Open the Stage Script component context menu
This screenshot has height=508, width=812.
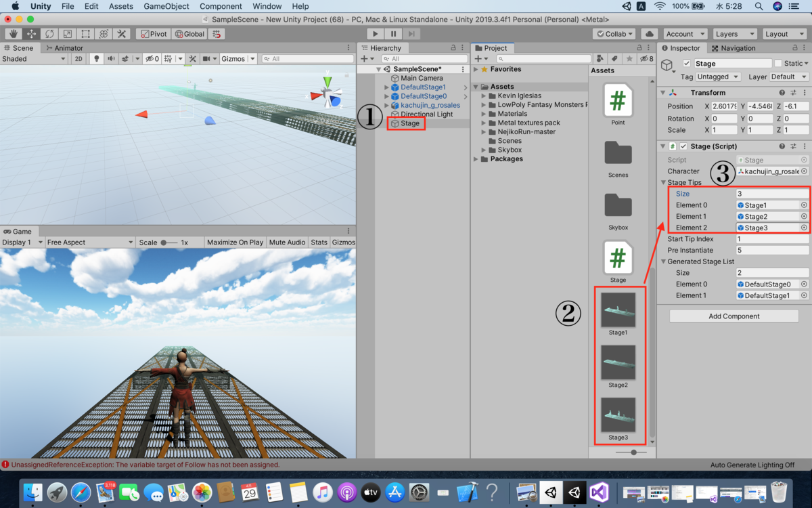pos(804,146)
